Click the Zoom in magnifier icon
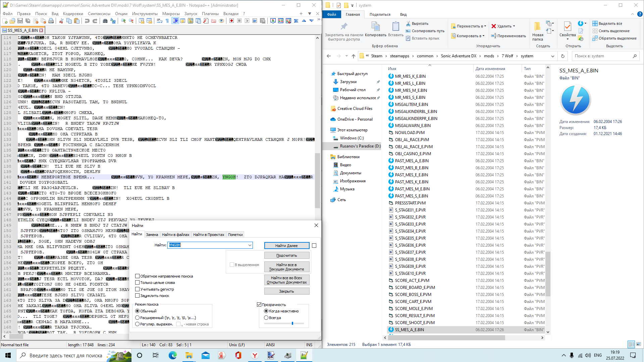 pyautogui.click(x=123, y=21)
